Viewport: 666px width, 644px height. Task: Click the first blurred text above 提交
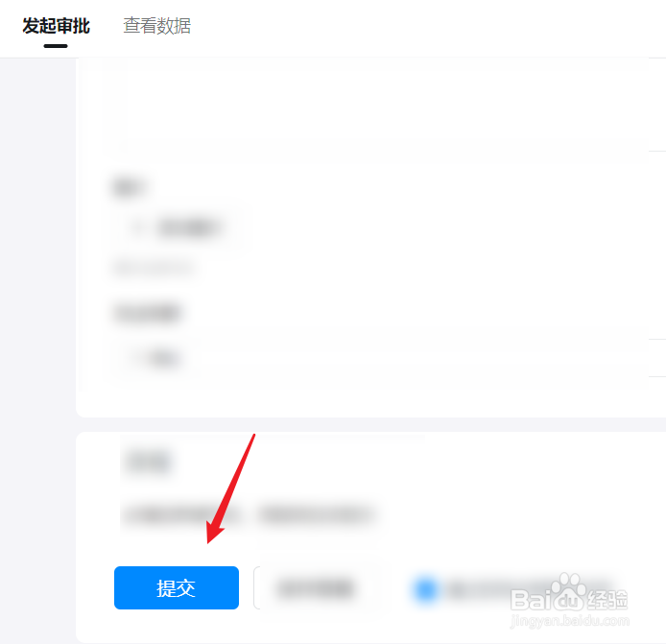coord(182,514)
